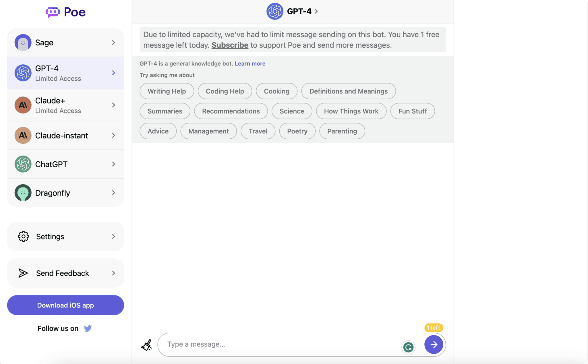Select the Travel chip
Screen dimensions: 588x364
(258, 131)
